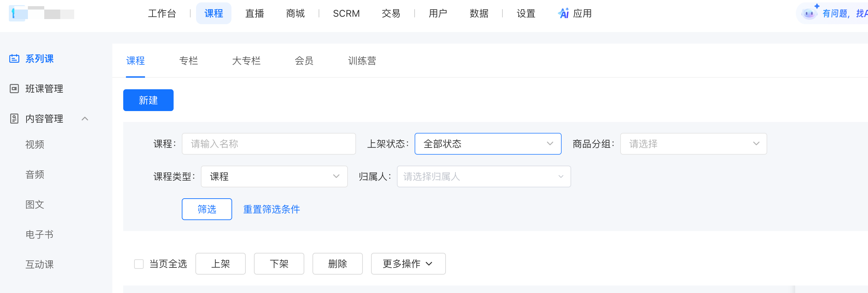Switch to the 大专栏 tab

point(246,61)
